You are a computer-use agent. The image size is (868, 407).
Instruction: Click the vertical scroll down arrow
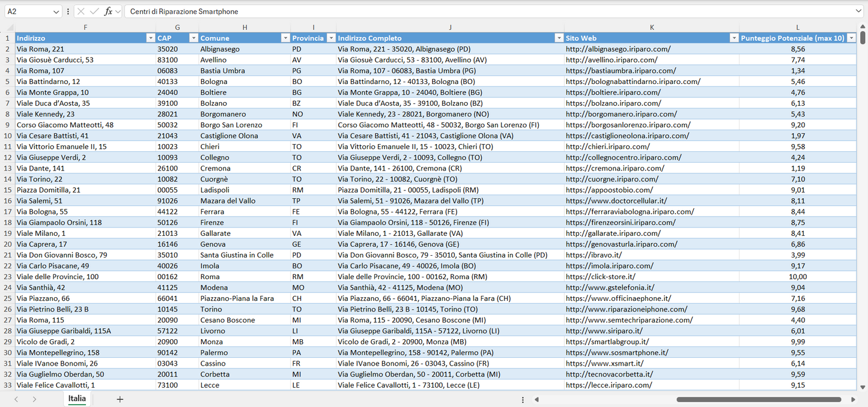click(863, 388)
